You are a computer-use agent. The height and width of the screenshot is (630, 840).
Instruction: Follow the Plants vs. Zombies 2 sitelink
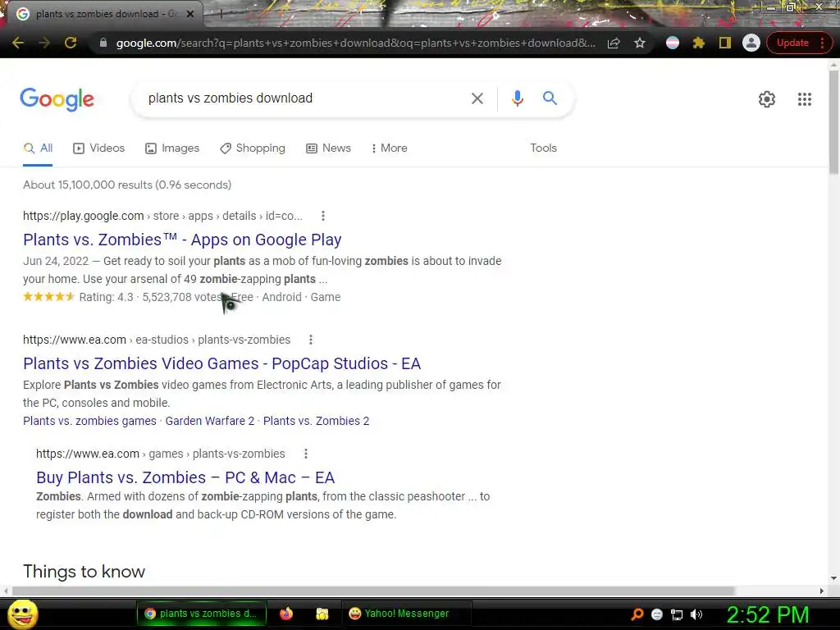(316, 421)
